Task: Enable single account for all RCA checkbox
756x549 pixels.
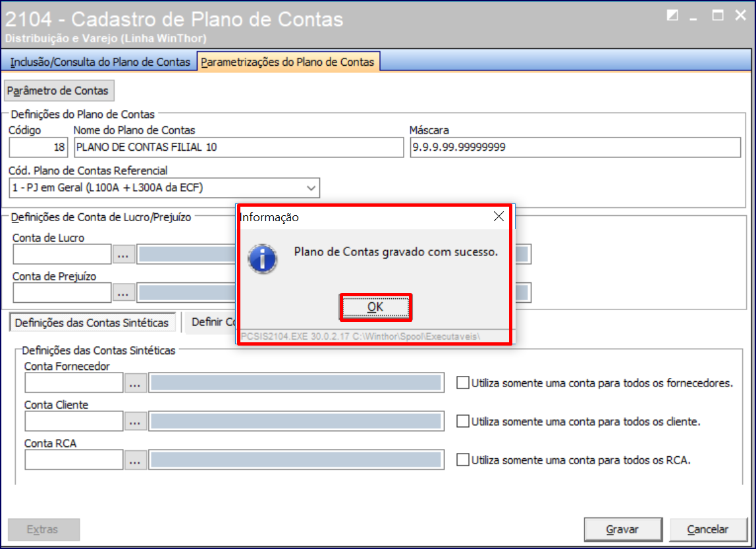Action: coord(463,460)
